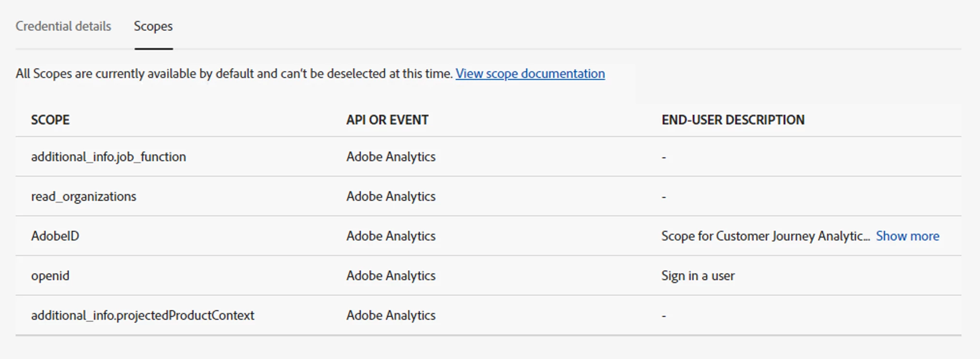Switch to the Credential details tab
This screenshot has width=980, height=359.
tap(63, 26)
